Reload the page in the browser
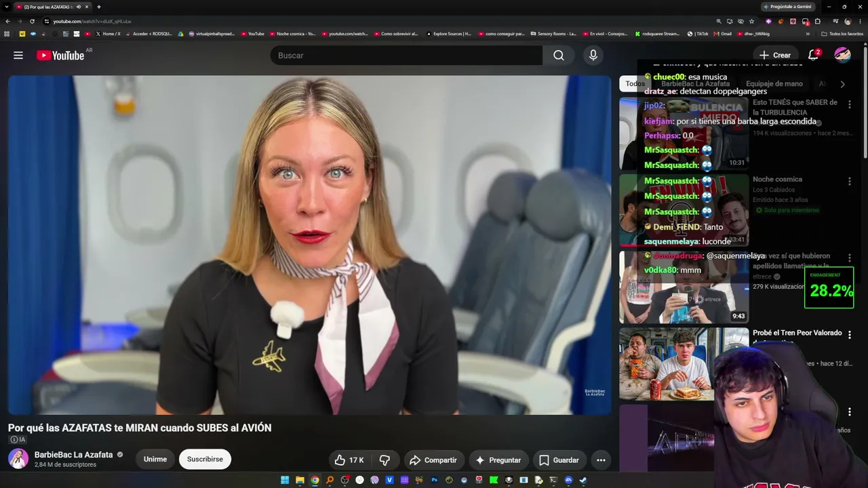Screen dimensions: 868x488 (x=32, y=21)
